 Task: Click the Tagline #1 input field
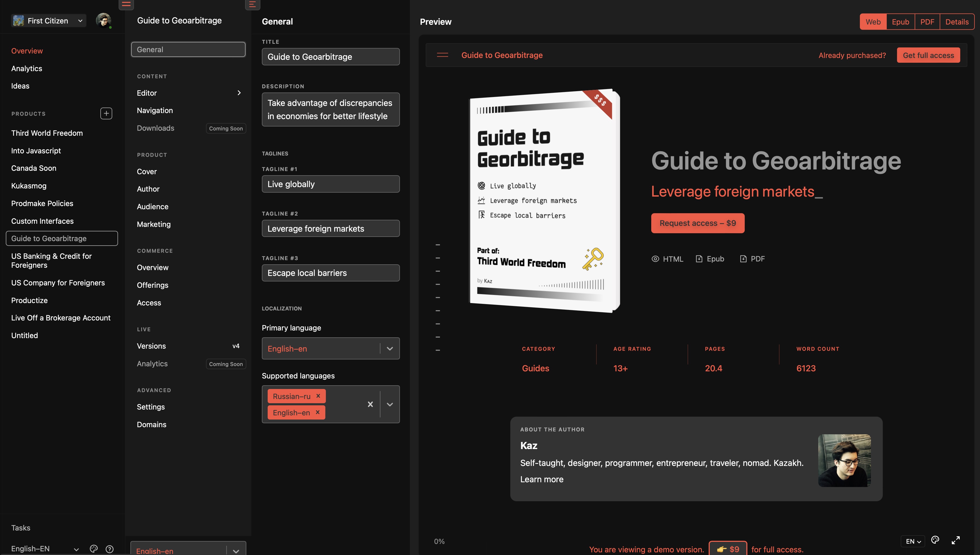(x=330, y=184)
